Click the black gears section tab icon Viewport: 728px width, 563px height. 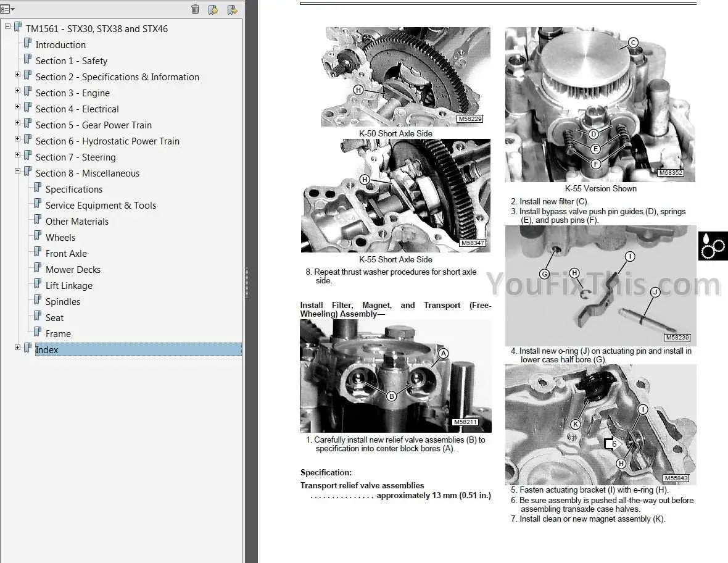coord(713,246)
